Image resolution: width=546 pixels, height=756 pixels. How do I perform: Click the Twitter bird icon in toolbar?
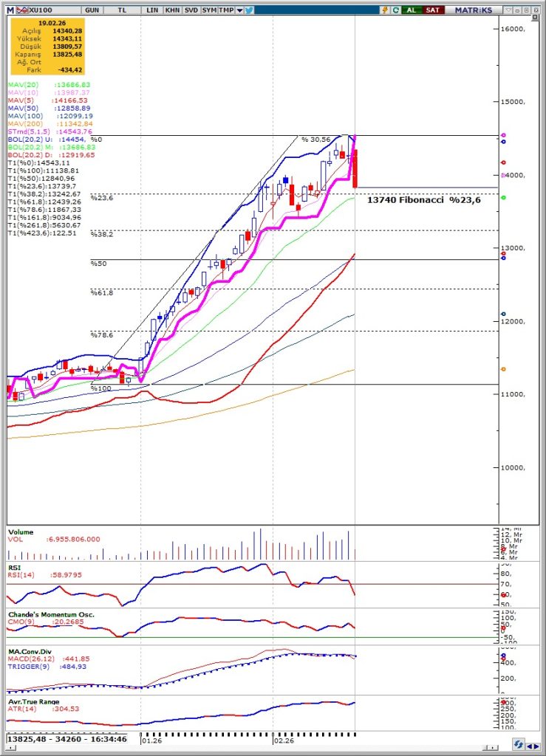(x=249, y=10)
